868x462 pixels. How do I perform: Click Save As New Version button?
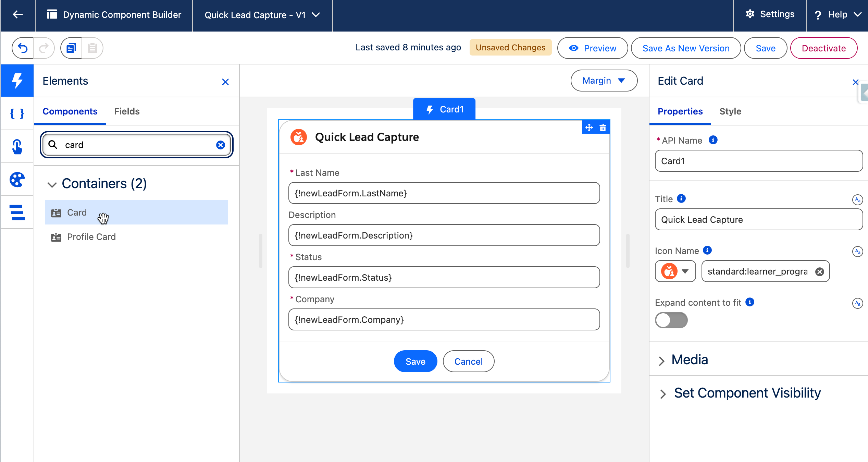[686, 48]
